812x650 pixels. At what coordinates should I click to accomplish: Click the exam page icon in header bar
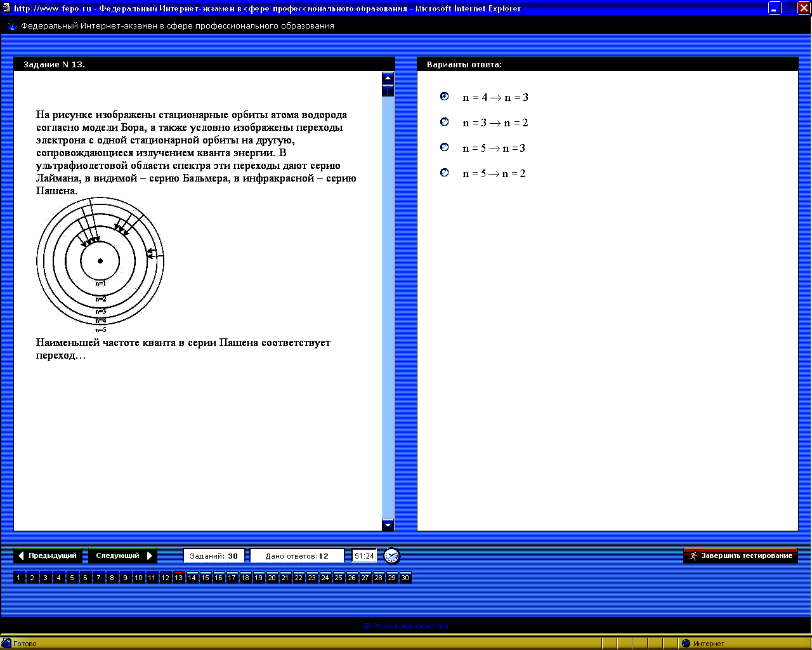(x=12, y=25)
